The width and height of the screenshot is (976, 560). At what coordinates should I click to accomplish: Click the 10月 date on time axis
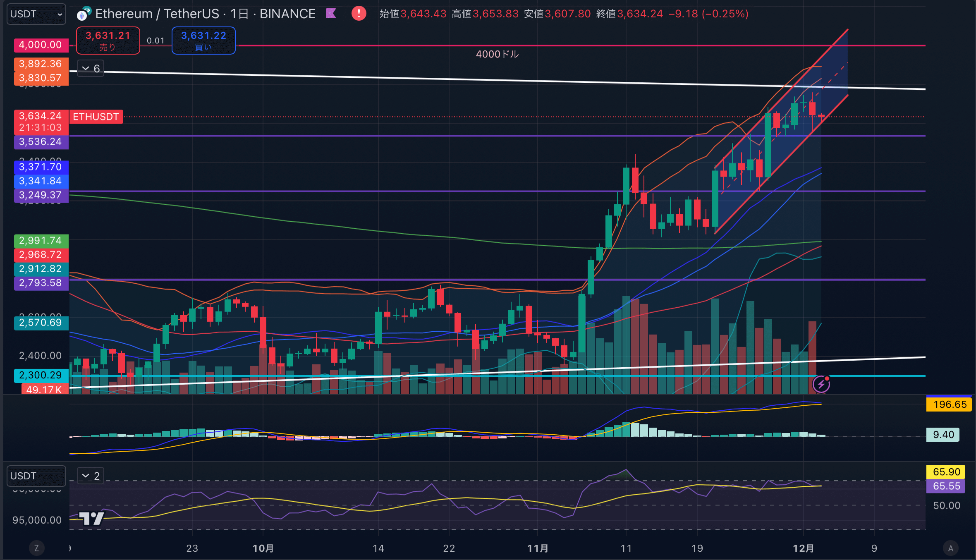pyautogui.click(x=263, y=548)
